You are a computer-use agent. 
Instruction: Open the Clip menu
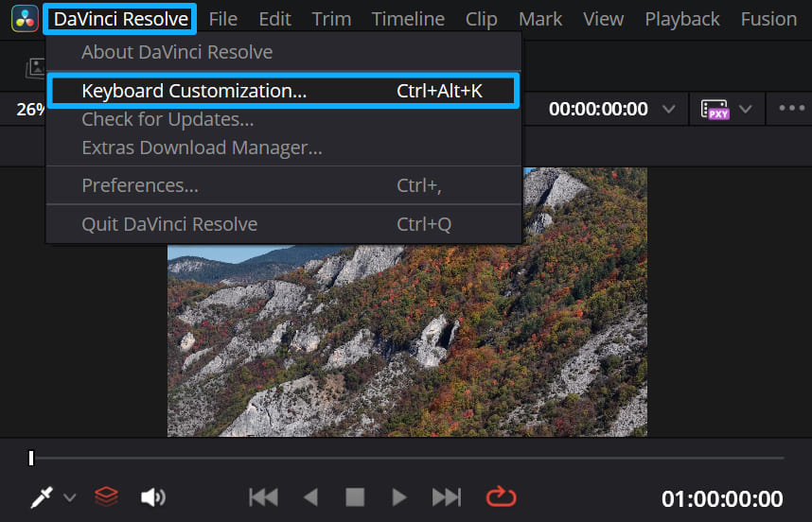coord(481,19)
